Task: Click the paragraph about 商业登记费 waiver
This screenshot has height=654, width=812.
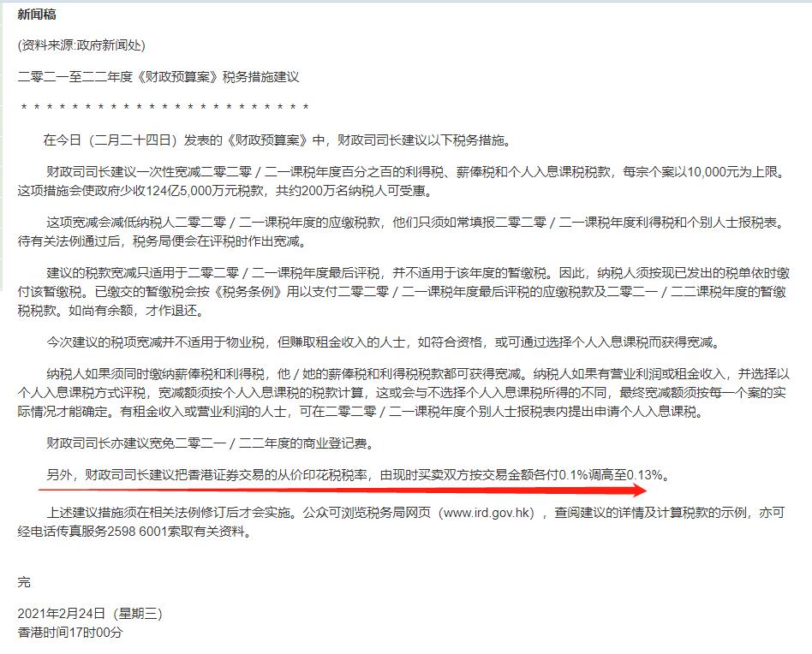Action: coord(210,443)
